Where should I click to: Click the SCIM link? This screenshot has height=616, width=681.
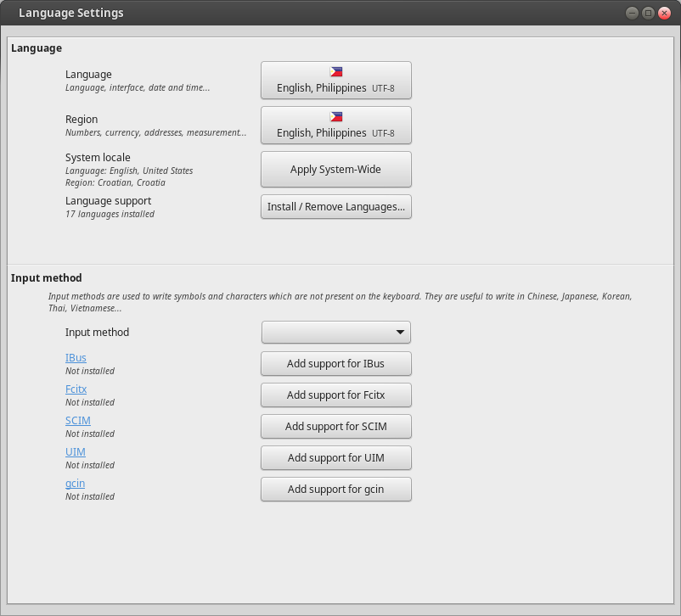pyautogui.click(x=77, y=421)
